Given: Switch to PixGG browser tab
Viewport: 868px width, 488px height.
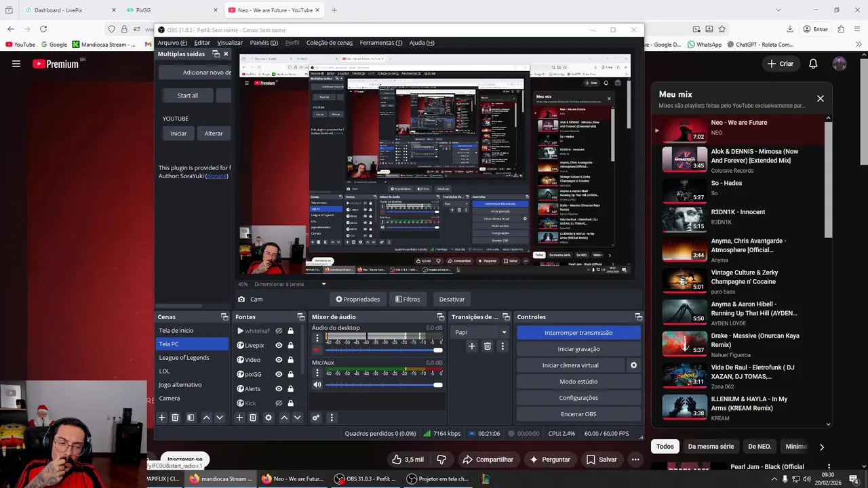Looking at the screenshot, I should 172,10.
